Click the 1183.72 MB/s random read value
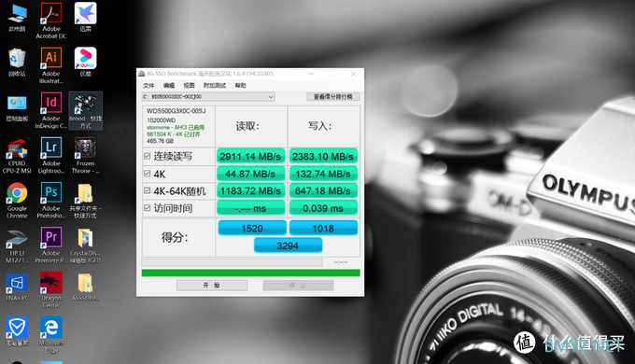 (250, 191)
